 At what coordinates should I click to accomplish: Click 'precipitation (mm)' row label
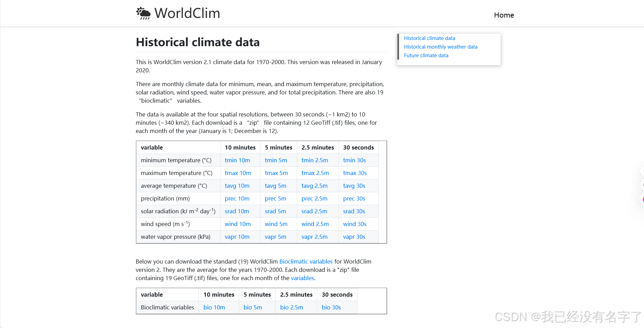[x=165, y=198]
